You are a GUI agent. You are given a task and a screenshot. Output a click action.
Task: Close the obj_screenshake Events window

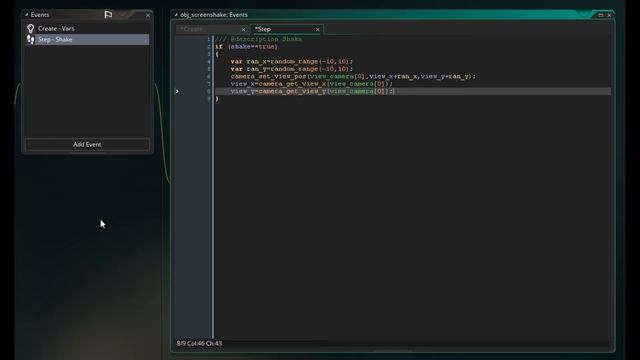pos(609,15)
